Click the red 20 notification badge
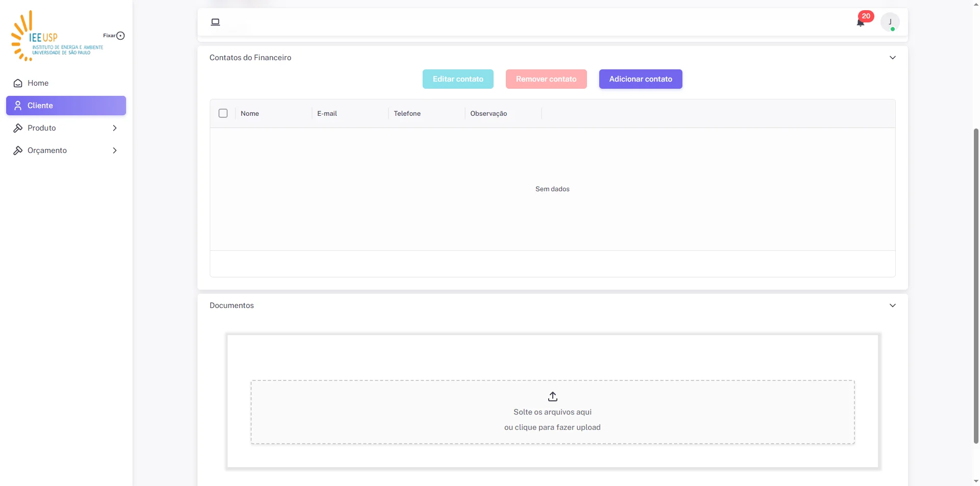 click(866, 16)
